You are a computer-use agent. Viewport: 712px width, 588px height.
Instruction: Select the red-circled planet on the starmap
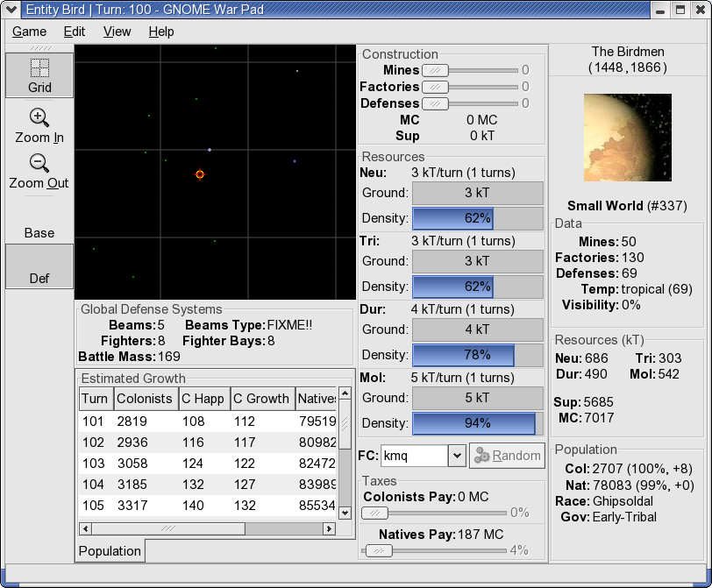coord(200,174)
